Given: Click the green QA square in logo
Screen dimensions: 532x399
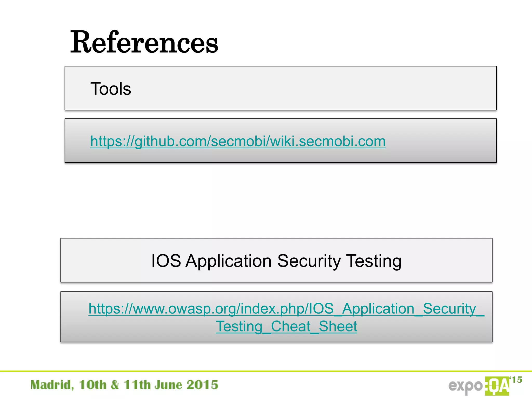Looking at the screenshot, I should 497,386.
